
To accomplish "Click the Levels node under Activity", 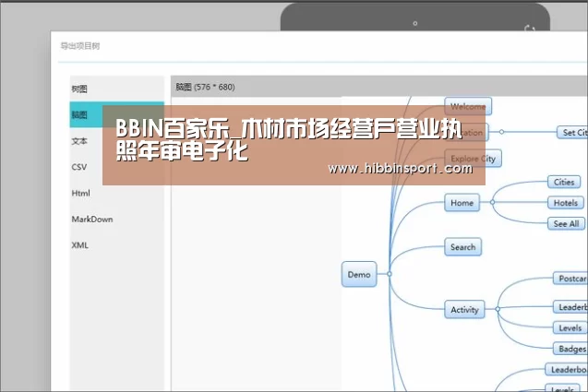I will click(570, 328).
